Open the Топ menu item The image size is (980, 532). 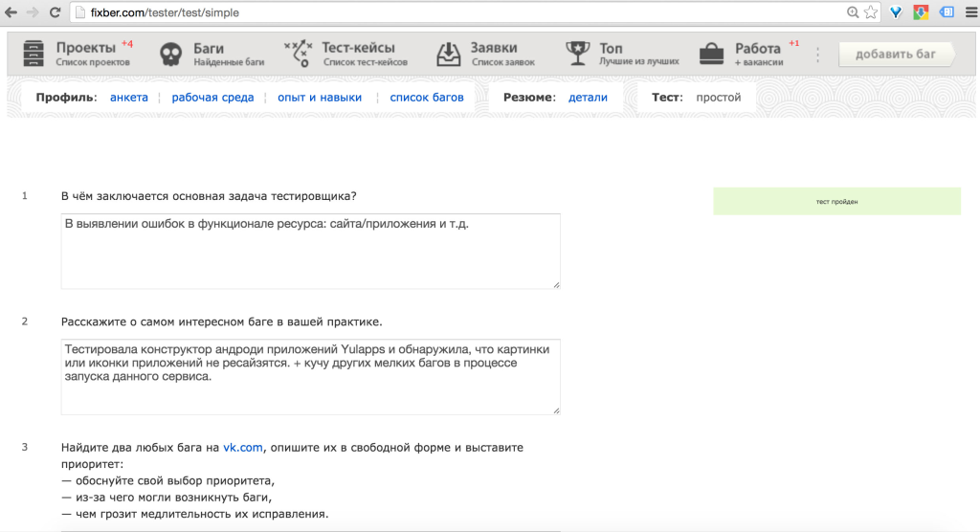(611, 48)
